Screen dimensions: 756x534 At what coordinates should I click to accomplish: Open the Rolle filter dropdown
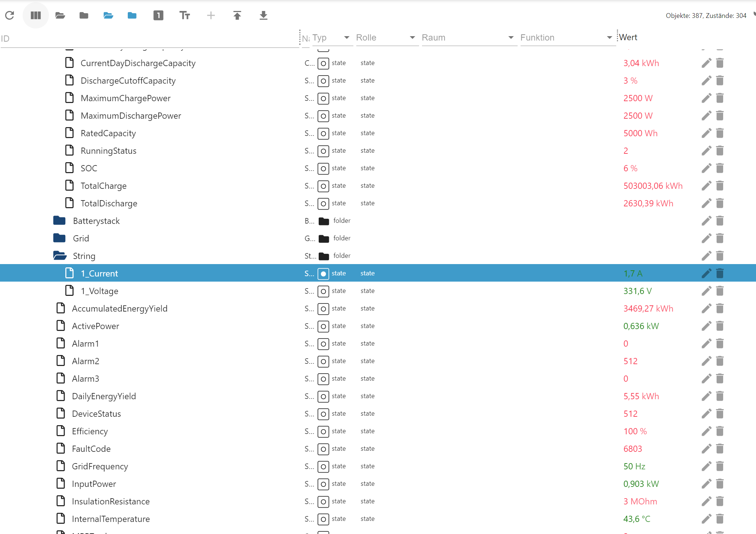(412, 38)
